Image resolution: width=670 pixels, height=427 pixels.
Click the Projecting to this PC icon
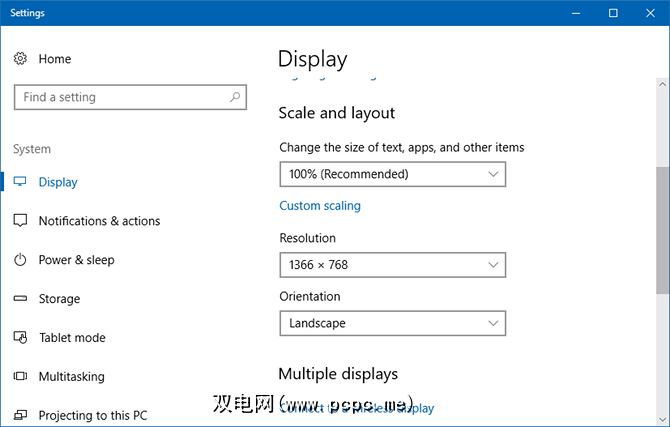20,415
